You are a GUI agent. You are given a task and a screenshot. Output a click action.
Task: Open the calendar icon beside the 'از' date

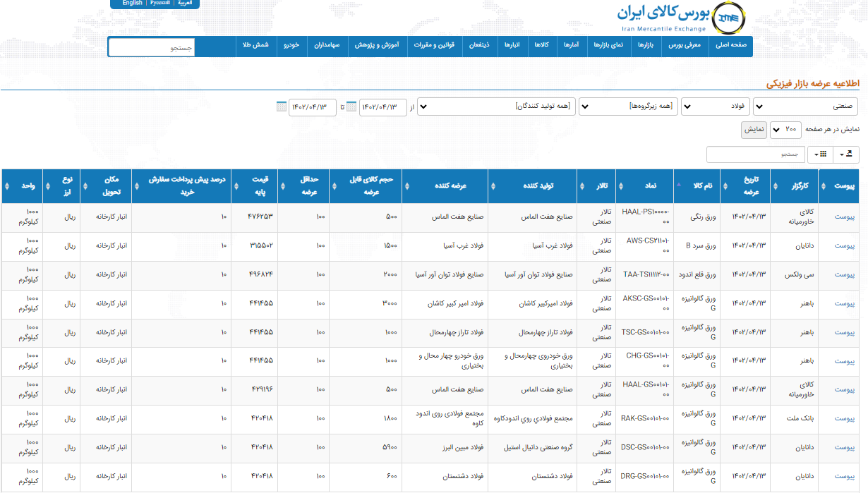coord(351,107)
